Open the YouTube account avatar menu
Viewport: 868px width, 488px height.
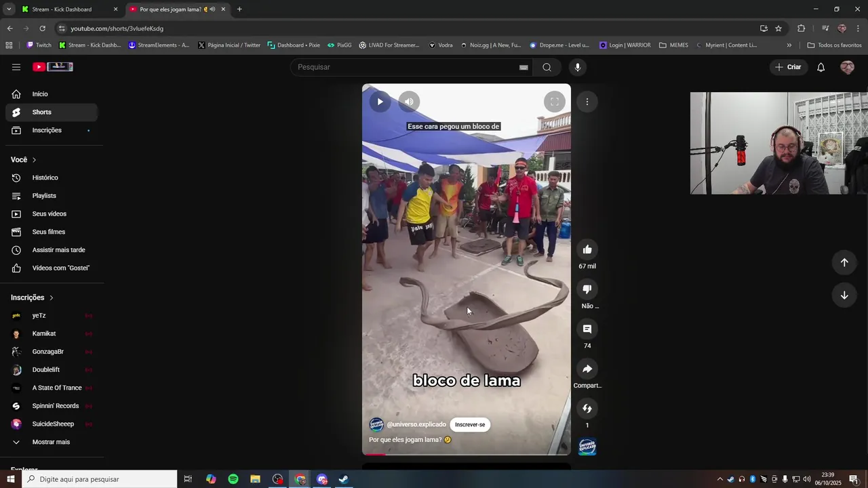tap(847, 67)
